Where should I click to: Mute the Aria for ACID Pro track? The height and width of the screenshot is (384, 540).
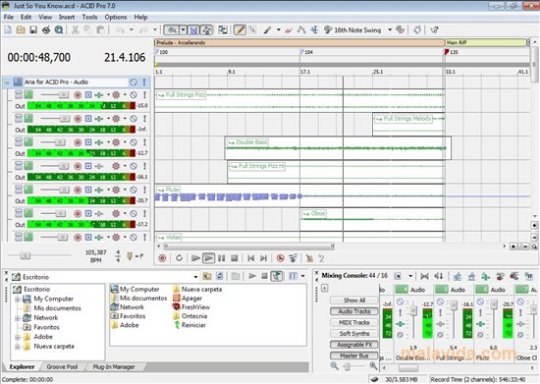click(133, 82)
